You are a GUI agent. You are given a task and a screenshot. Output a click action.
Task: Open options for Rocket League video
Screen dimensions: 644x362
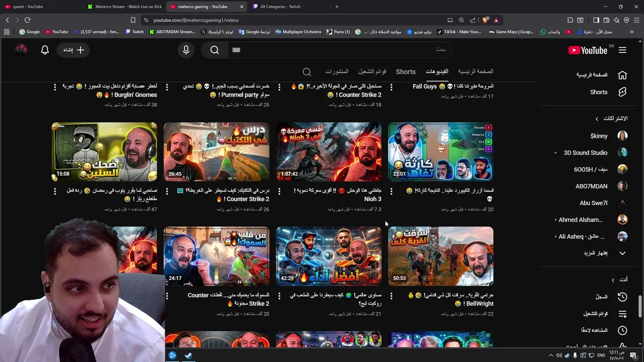coord(279,296)
